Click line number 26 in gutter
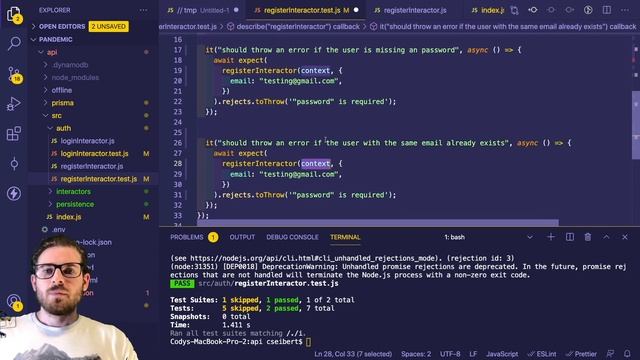Image resolution: width=640 pixels, height=360 pixels. (178, 143)
